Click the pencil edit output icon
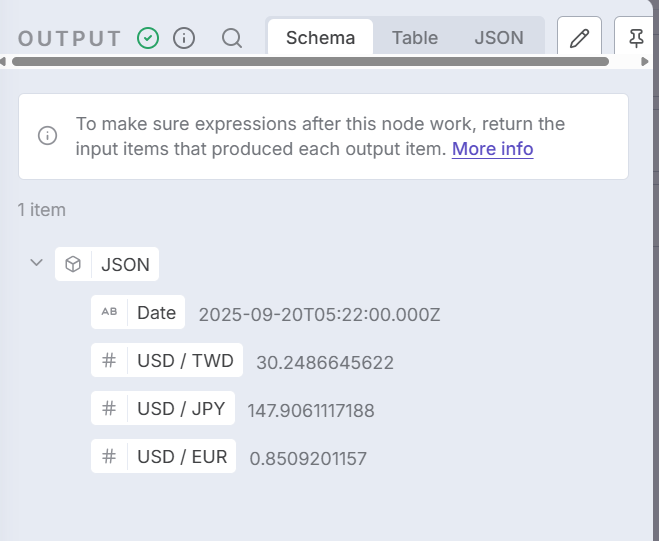Viewport: 659px width, 541px height. [579, 38]
